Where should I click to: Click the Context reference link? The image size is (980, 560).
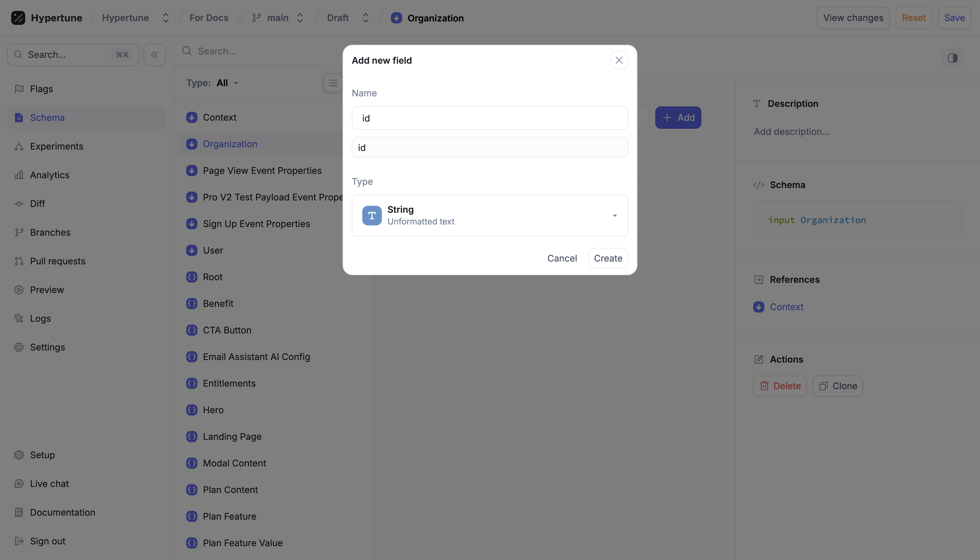[x=786, y=307]
